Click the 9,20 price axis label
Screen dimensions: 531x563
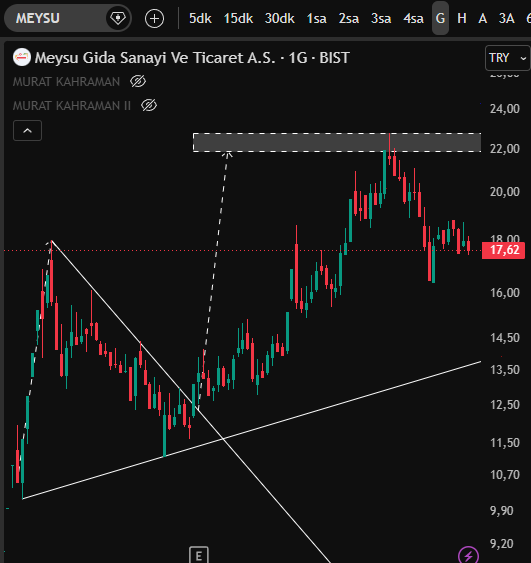[x=501, y=544]
